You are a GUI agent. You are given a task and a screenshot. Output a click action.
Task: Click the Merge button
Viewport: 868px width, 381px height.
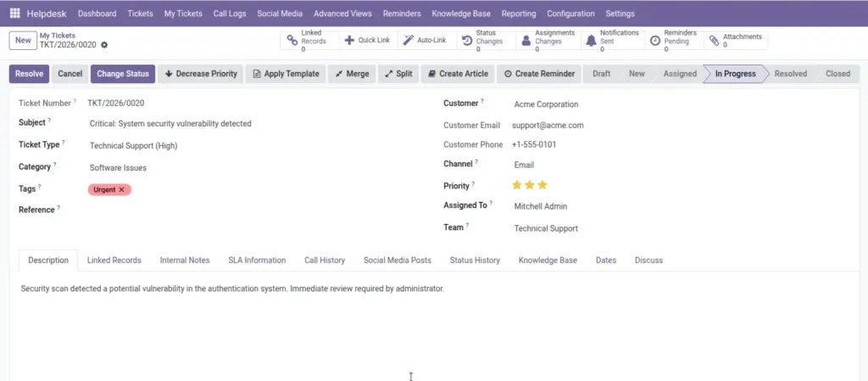pyautogui.click(x=352, y=74)
